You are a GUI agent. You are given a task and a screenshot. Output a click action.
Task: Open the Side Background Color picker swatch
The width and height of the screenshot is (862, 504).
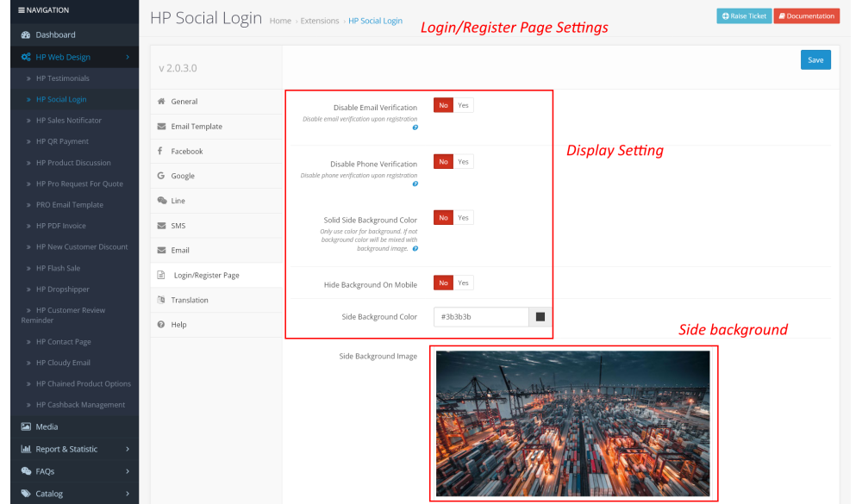click(540, 316)
